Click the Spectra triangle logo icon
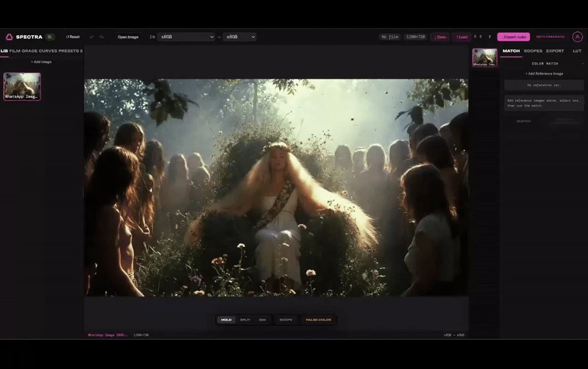The height and width of the screenshot is (369, 588). [x=9, y=37]
